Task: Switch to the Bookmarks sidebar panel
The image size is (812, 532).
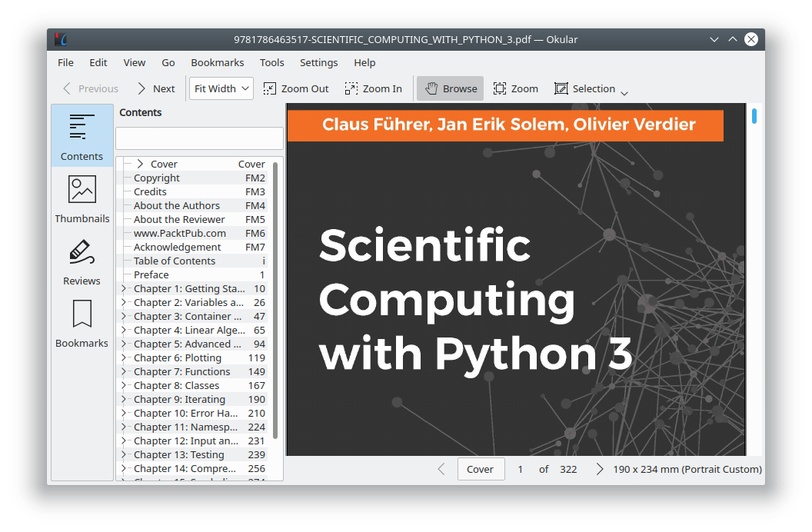Action: 82,323
